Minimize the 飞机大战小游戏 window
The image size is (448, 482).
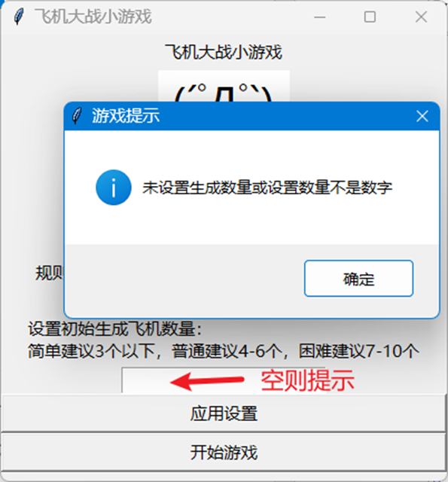(319, 17)
